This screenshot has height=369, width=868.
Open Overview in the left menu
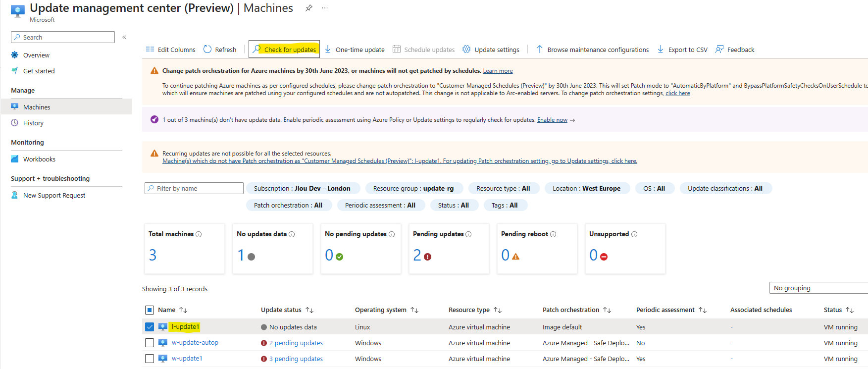pos(36,55)
